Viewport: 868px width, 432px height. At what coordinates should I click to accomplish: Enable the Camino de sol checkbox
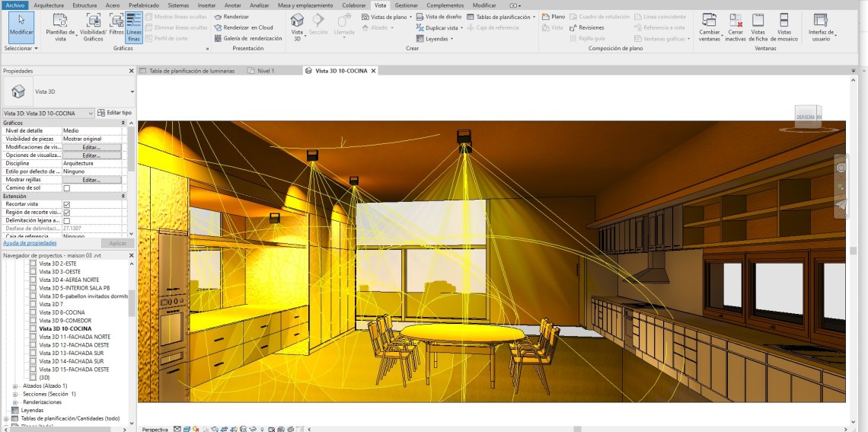point(66,188)
